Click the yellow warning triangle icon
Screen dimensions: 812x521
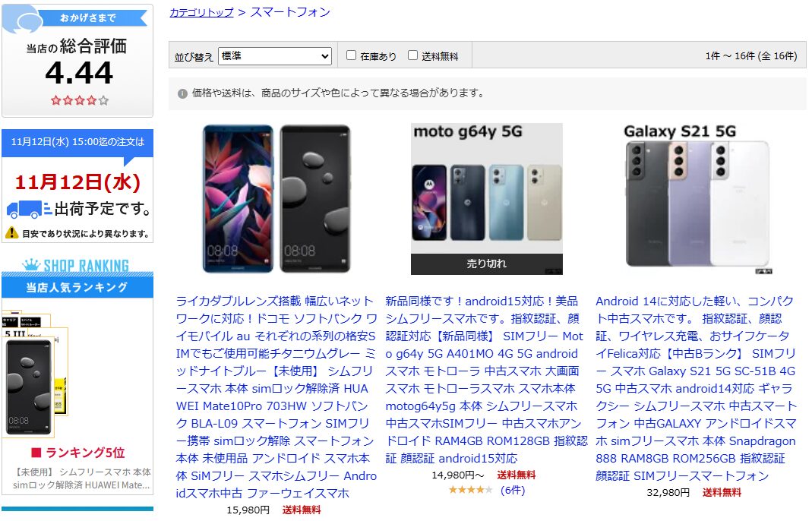(12, 233)
